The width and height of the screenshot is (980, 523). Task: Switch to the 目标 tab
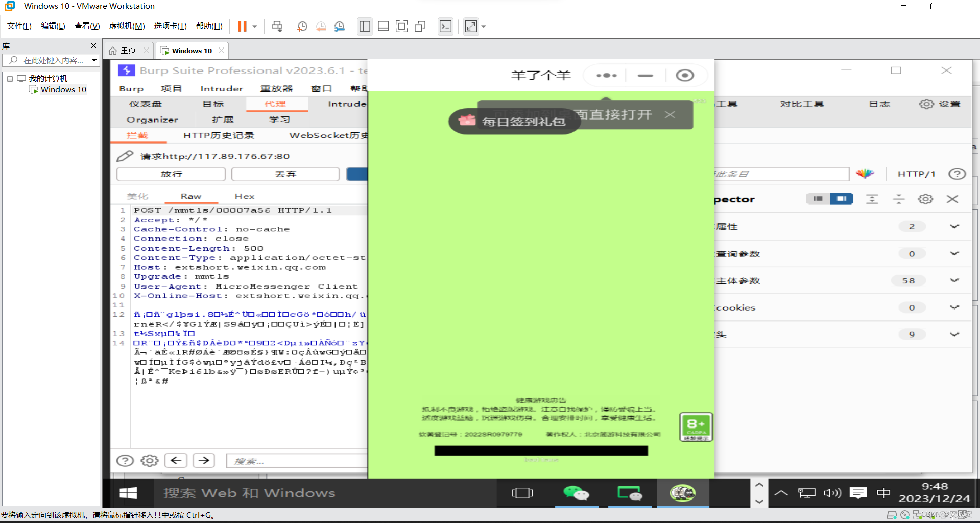[213, 104]
